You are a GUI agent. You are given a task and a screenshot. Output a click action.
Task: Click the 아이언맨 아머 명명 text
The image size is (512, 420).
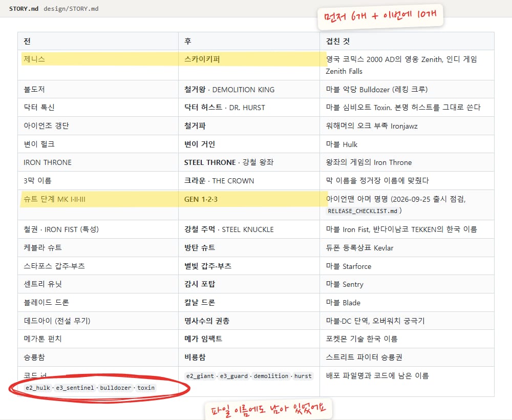pos(357,199)
